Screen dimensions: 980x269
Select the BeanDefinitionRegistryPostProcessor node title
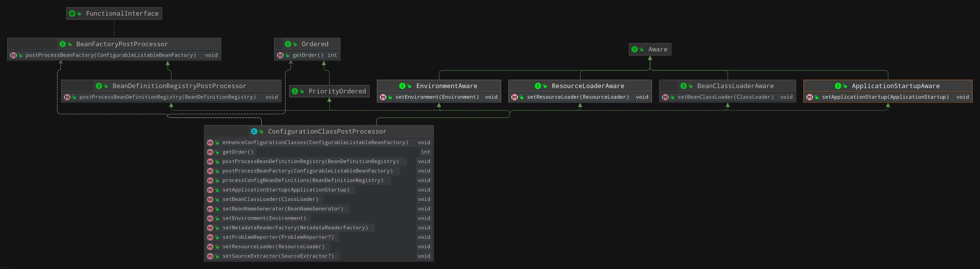[x=179, y=86]
